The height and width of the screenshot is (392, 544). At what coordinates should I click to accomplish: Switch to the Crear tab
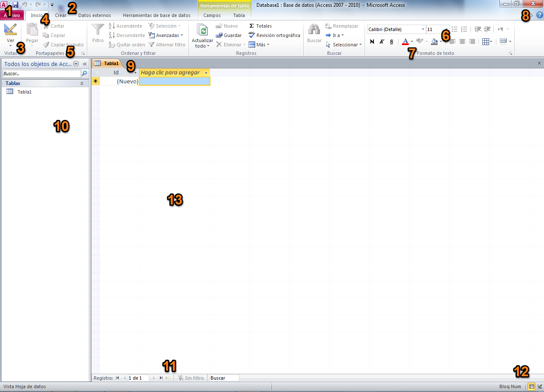[x=60, y=15]
